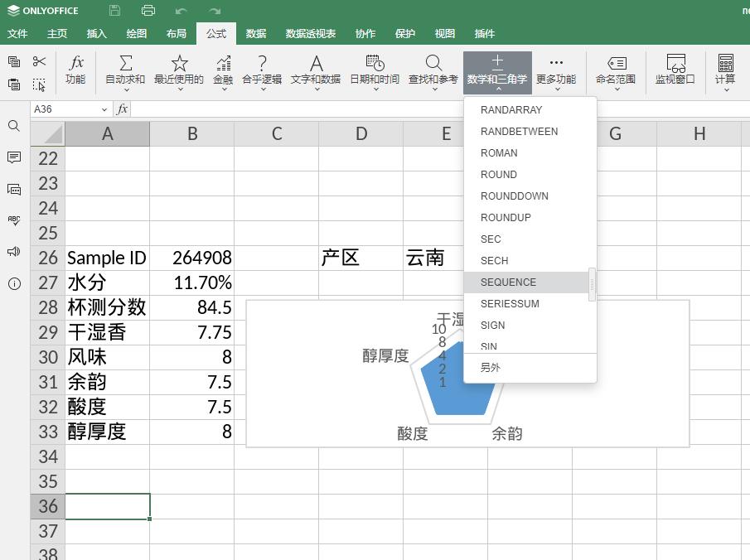This screenshot has width=750, height=560.
Task: Open the comments icon in left sidebar
Action: pos(13,157)
